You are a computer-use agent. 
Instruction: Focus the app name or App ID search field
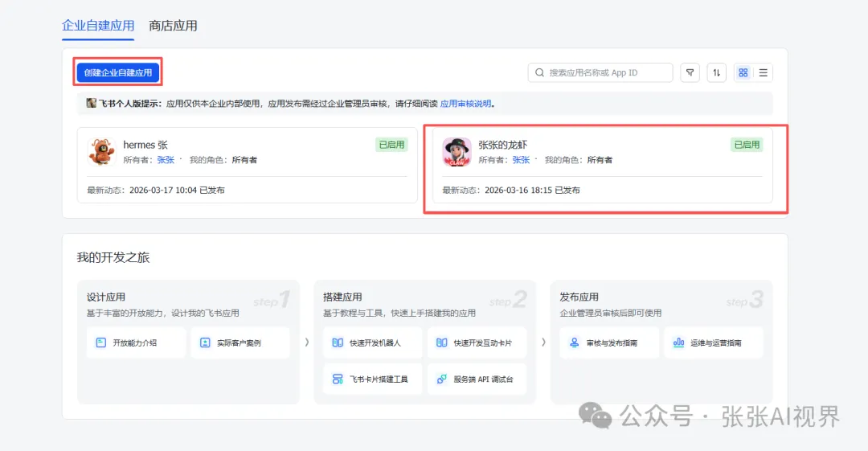pos(600,72)
